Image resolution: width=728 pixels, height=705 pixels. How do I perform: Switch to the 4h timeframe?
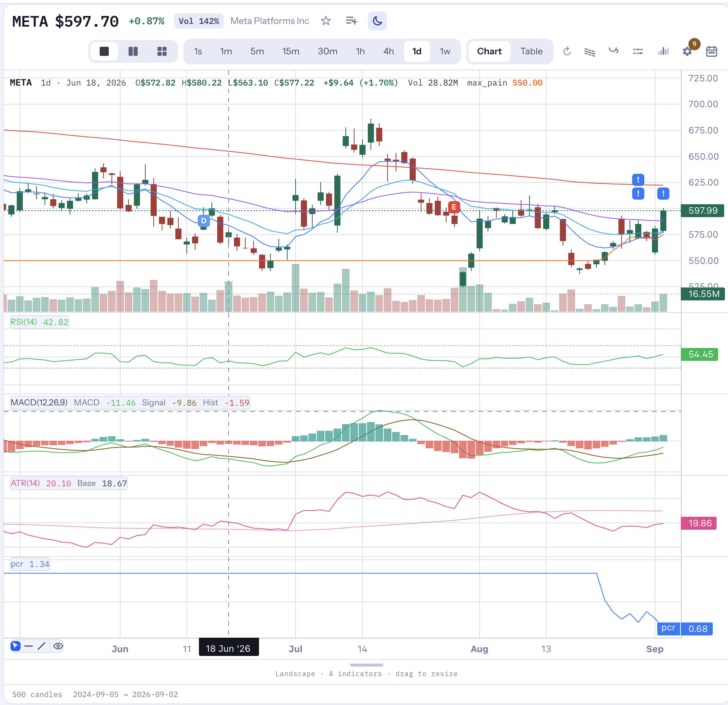pyautogui.click(x=388, y=51)
